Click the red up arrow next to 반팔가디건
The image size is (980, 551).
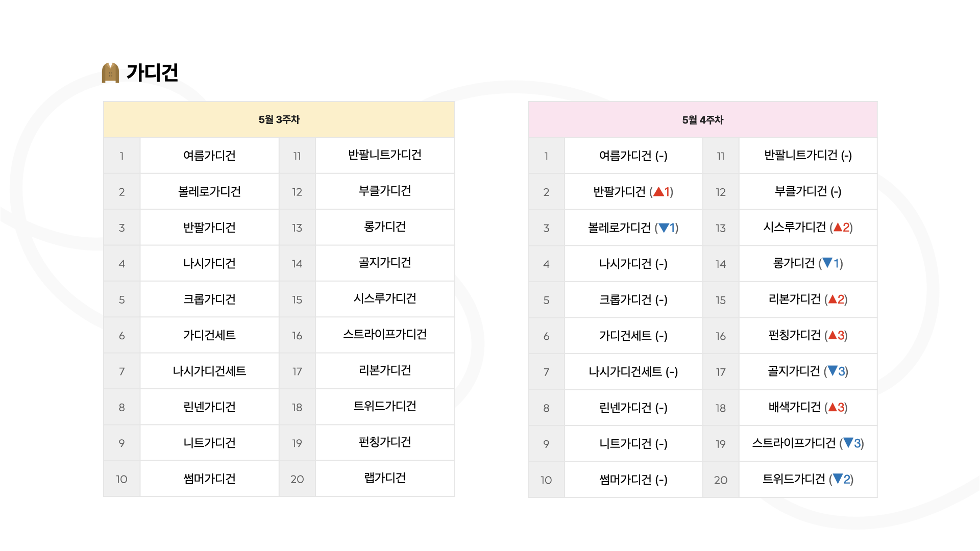pos(658,192)
